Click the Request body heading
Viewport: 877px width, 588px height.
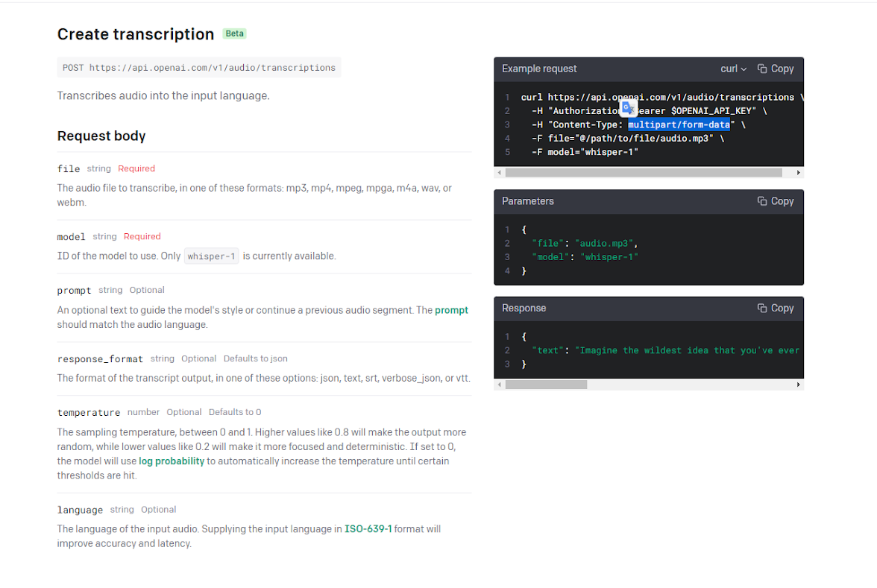coord(101,136)
